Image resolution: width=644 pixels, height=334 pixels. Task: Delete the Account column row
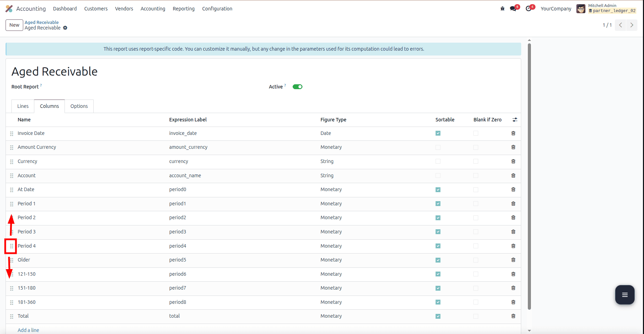(513, 175)
